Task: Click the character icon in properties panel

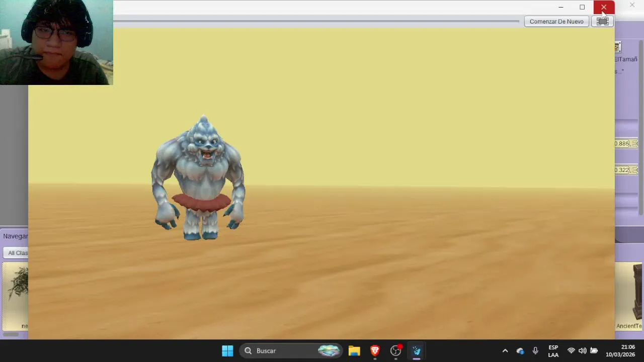Action: (x=618, y=47)
